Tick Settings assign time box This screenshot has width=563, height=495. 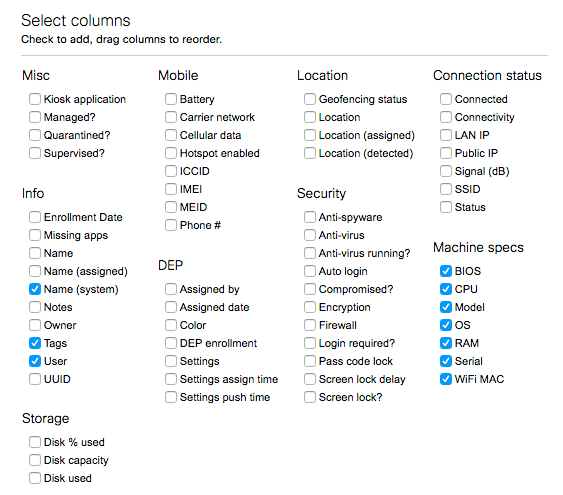(x=171, y=379)
